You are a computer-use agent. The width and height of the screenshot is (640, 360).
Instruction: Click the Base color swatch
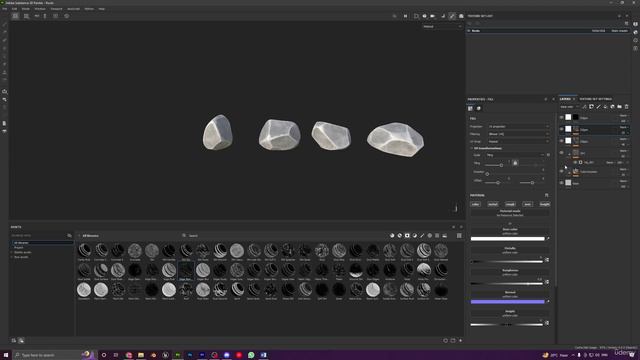tap(507, 239)
